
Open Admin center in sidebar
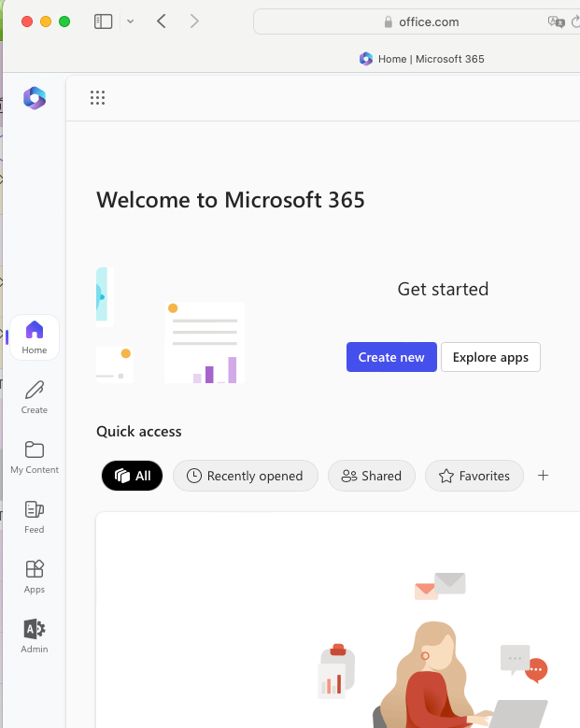(x=35, y=636)
